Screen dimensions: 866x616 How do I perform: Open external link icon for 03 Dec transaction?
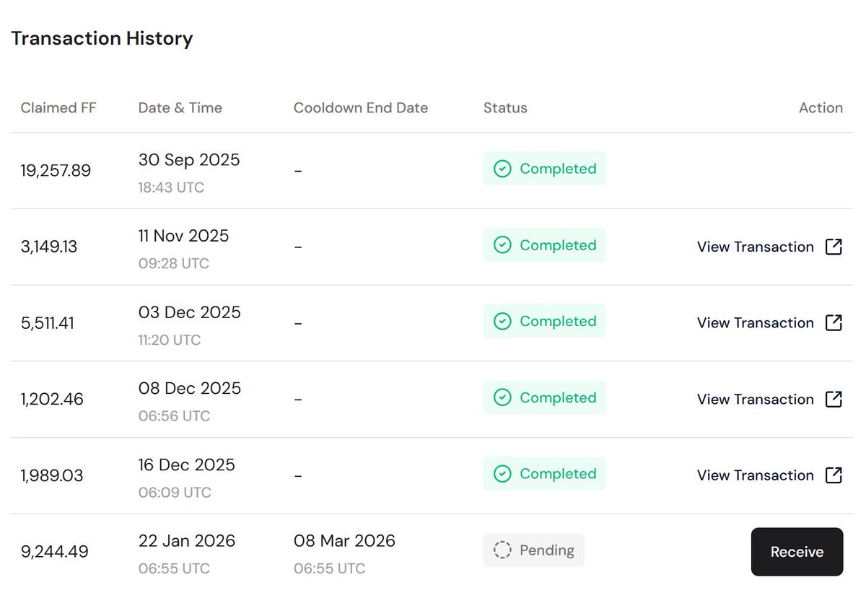(834, 322)
